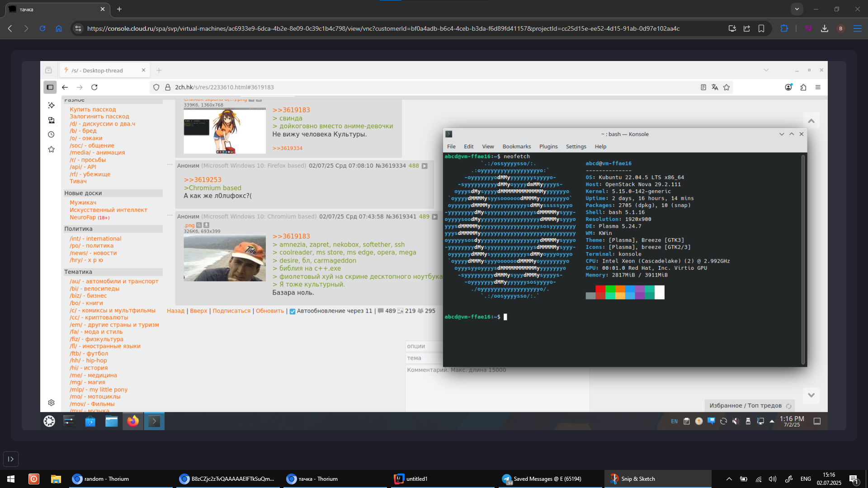The image size is (868, 488).
Task: Click the Firefox extensions puzzle icon
Action: click(x=803, y=87)
